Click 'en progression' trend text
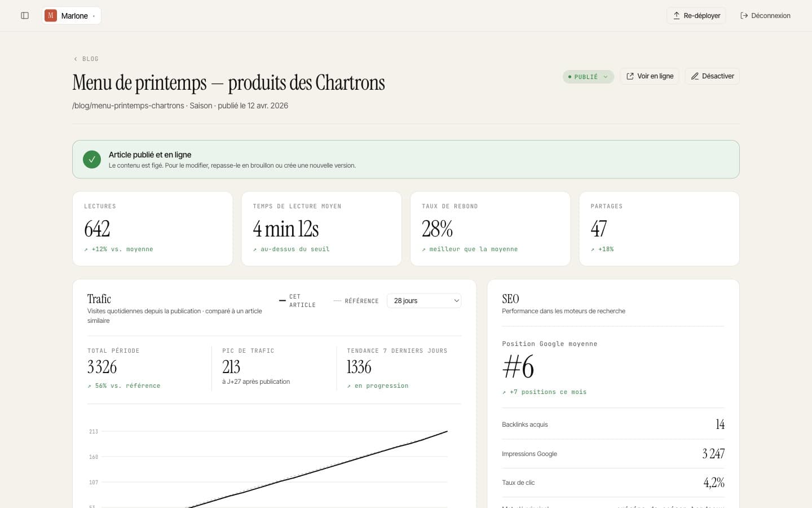Viewport: 812px width, 508px height. (378, 386)
